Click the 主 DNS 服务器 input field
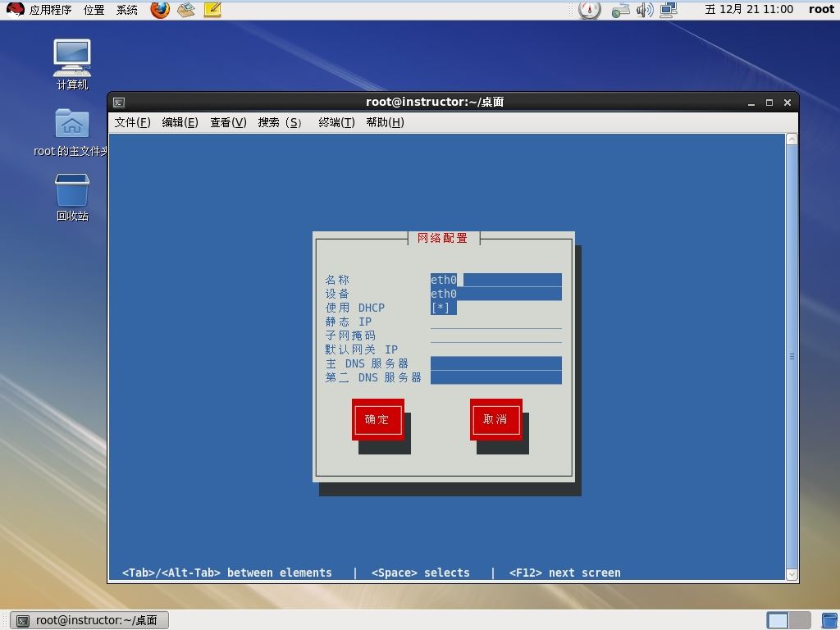 tap(496, 363)
